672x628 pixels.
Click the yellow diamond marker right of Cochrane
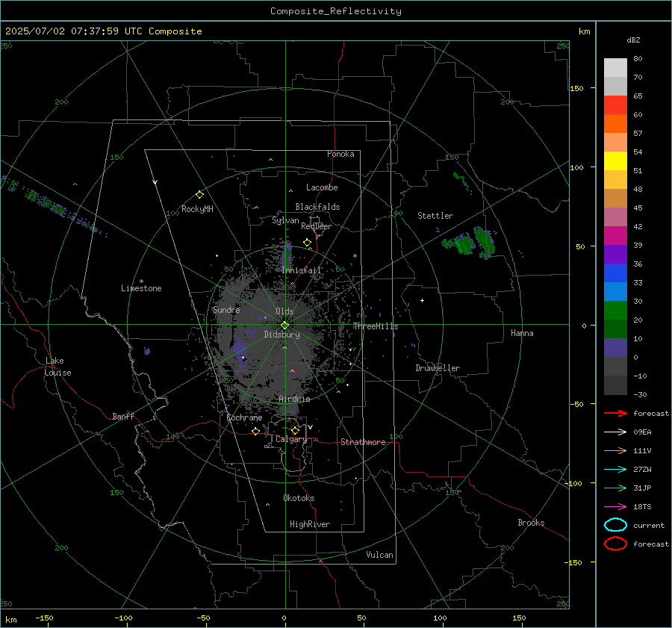[255, 431]
